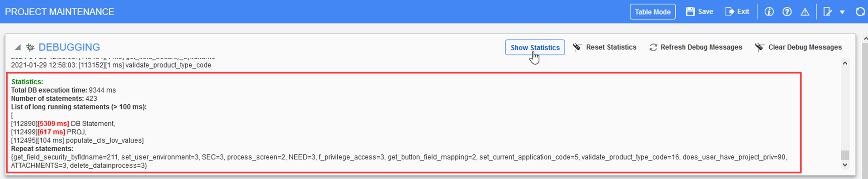Click the debug log scrollbar thumb
The width and height of the screenshot is (868, 179).
click(845, 155)
